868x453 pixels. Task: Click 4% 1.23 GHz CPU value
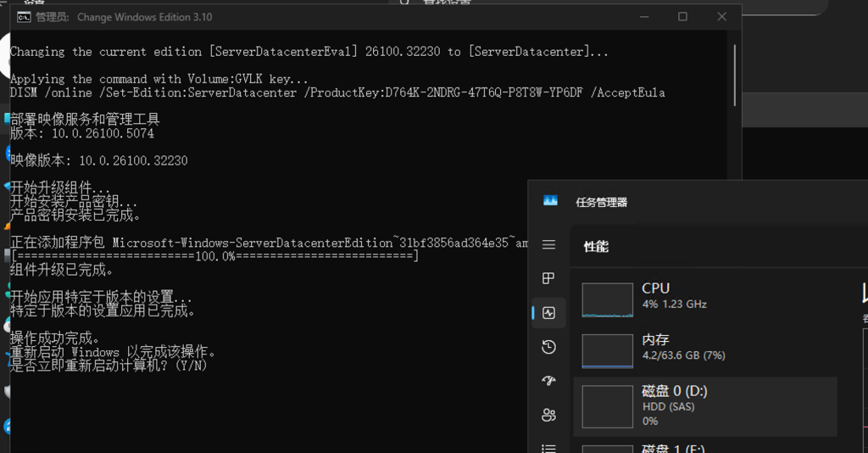point(674,304)
